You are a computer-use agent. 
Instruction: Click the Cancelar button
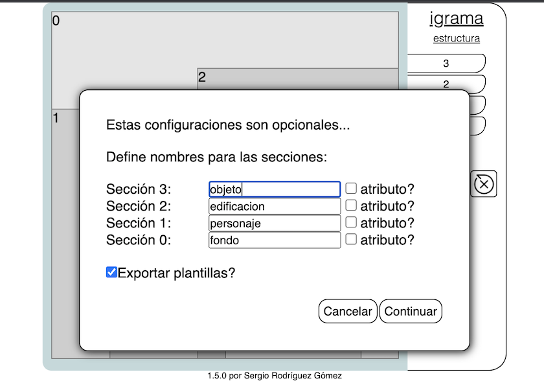[348, 311]
